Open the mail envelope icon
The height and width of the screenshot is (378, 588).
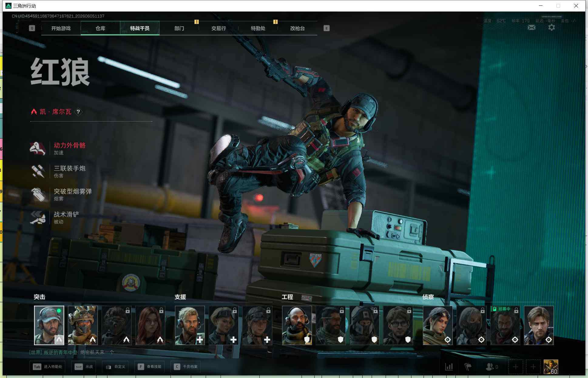click(531, 28)
